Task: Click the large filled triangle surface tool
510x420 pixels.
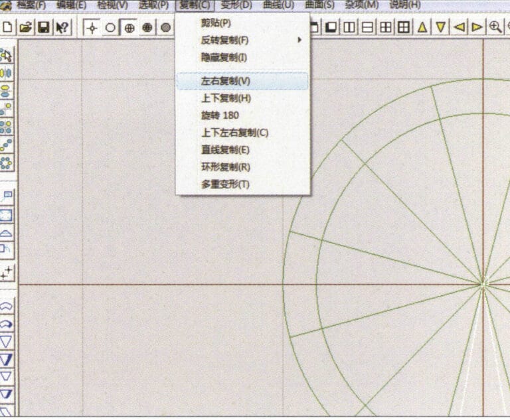Action: point(7,359)
